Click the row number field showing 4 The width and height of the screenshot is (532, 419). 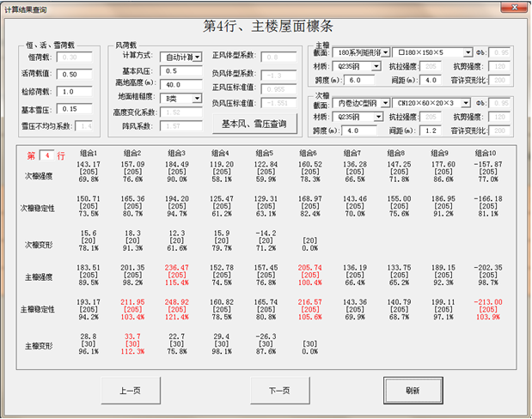tap(48, 156)
